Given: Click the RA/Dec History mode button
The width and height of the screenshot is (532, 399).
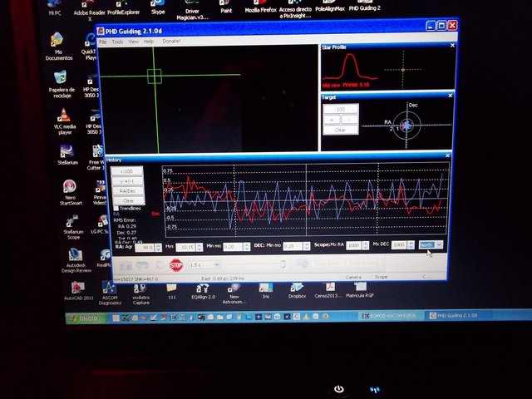Looking at the screenshot, I should [127, 190].
